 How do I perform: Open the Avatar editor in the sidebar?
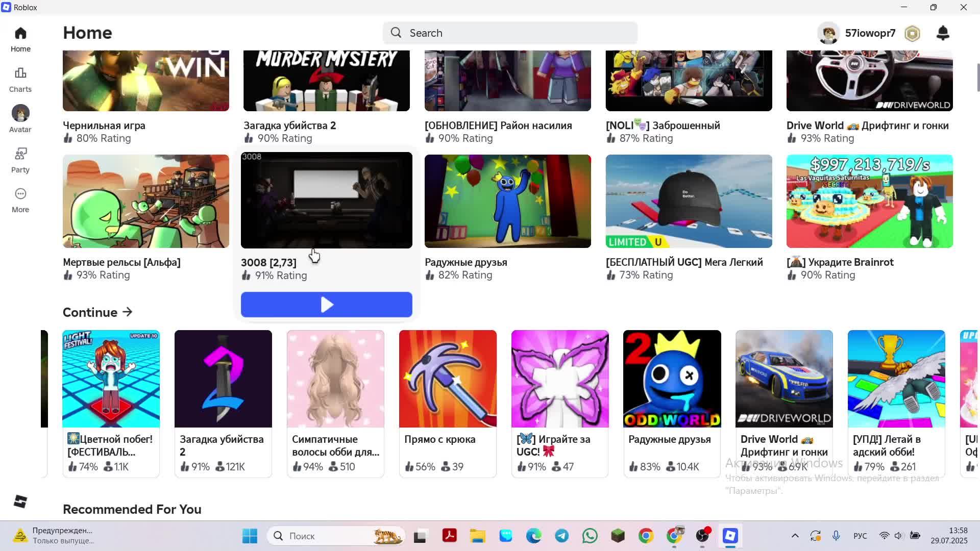coord(20,114)
